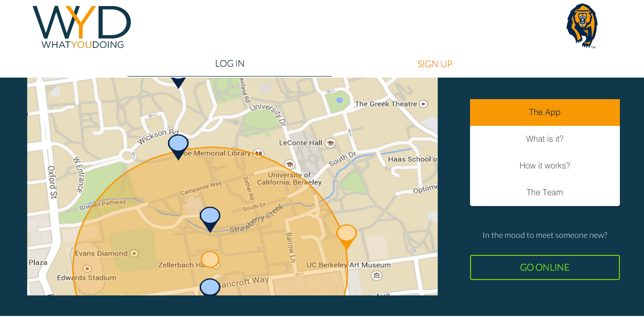This screenshot has width=644, height=317.
Task: Click the Evans Diamond marker icon
Action: pos(134,253)
